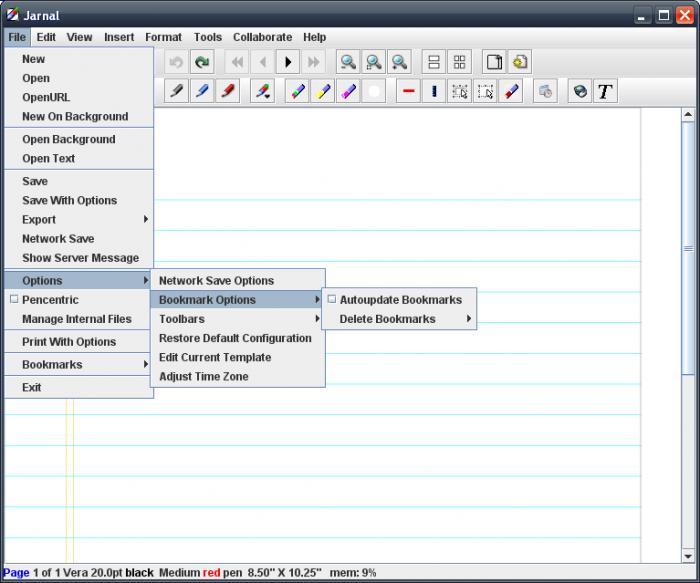Enable the Autoupdate Bookmarks checkbox
Viewport: 700px width, 583px height.
pyautogui.click(x=332, y=299)
